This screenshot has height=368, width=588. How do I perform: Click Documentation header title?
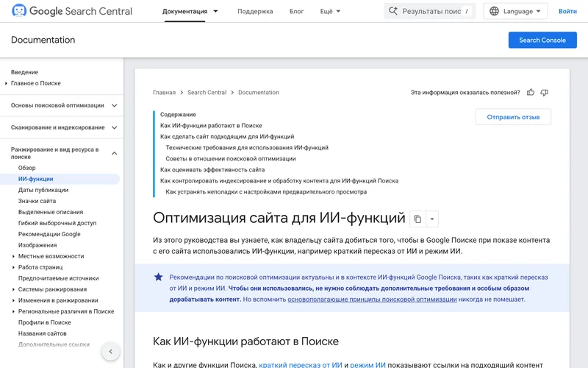43,40
